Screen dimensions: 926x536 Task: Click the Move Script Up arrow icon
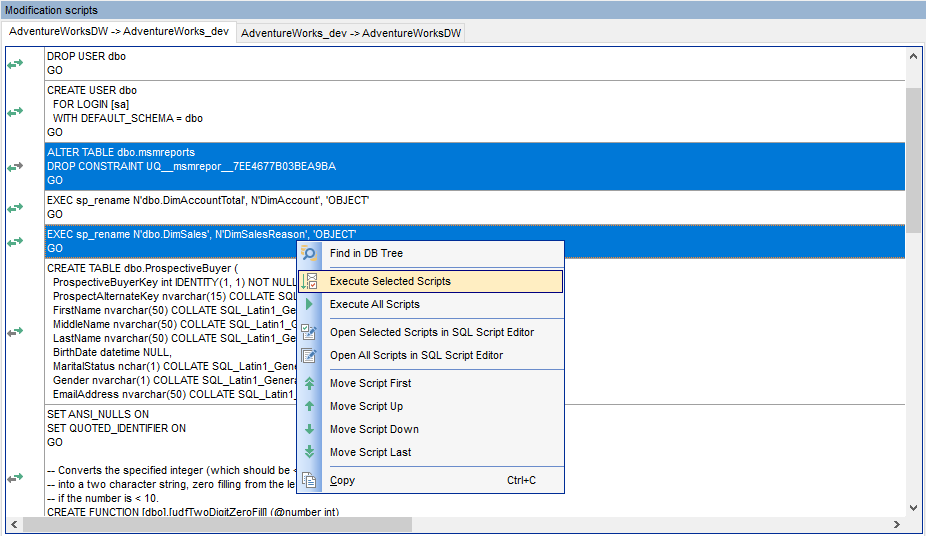pyautogui.click(x=310, y=406)
